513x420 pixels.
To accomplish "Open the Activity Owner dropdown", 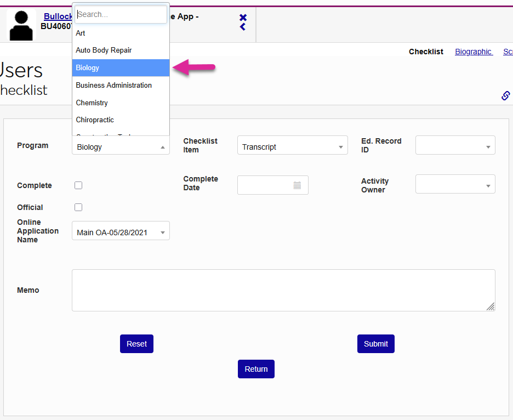I will tap(455, 185).
